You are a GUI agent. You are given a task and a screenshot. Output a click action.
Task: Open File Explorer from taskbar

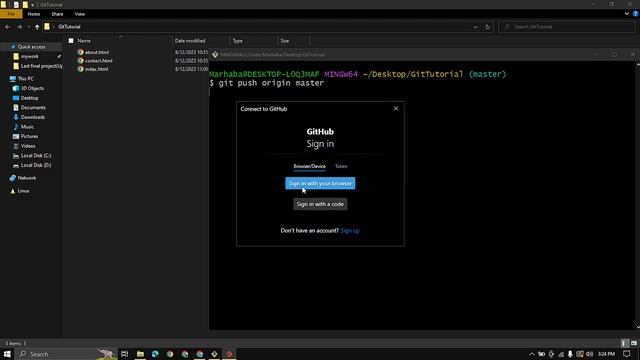(140, 354)
